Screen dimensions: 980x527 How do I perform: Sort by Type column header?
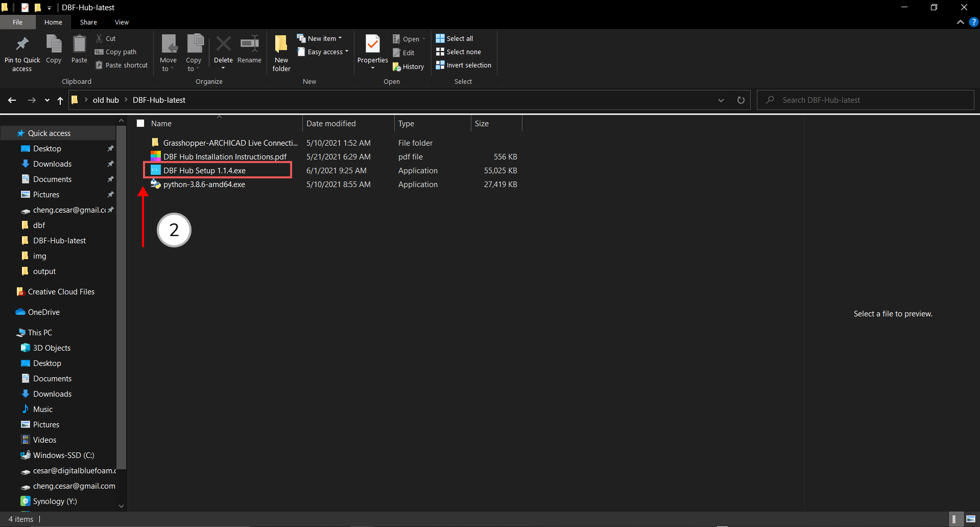coord(432,123)
